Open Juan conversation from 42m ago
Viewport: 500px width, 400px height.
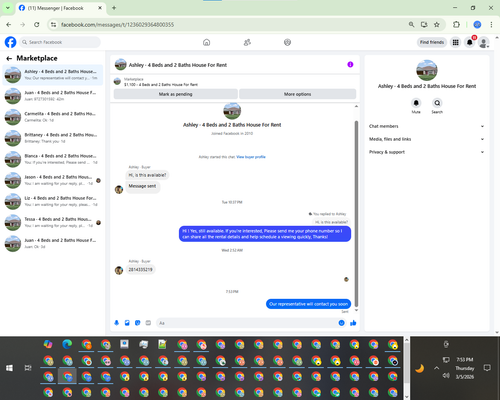tap(53, 96)
